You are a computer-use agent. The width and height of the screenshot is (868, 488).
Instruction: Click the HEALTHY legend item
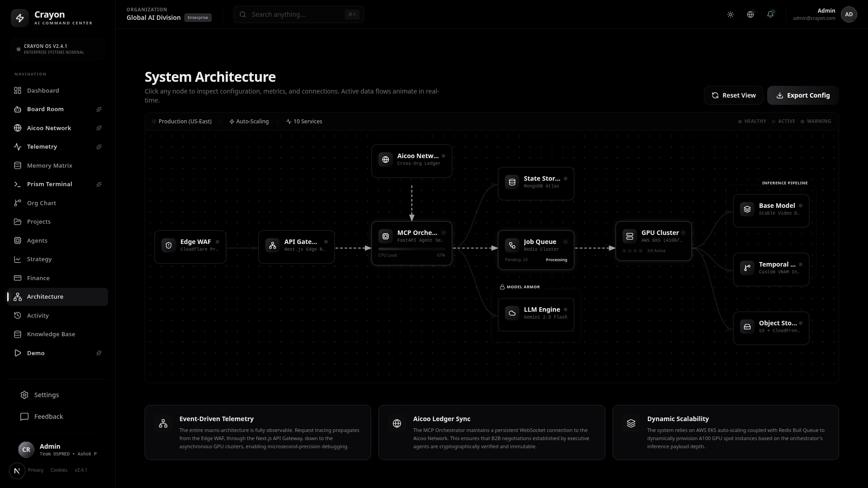752,122
